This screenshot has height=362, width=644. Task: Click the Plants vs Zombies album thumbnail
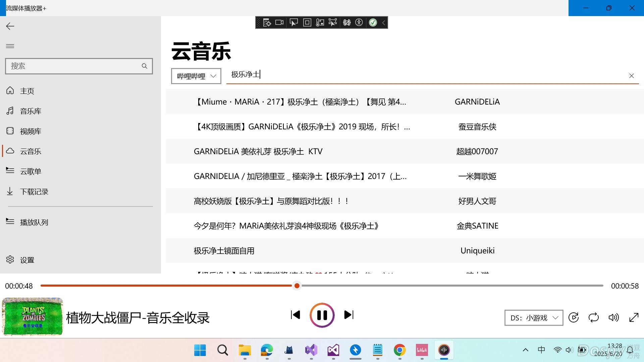pyautogui.click(x=32, y=316)
